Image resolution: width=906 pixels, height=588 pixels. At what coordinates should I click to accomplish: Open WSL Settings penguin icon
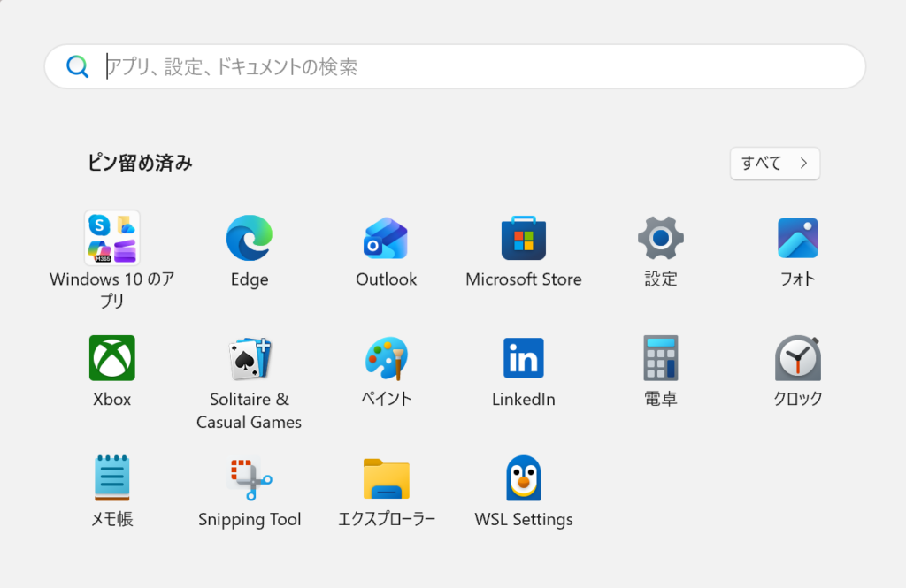tap(524, 478)
